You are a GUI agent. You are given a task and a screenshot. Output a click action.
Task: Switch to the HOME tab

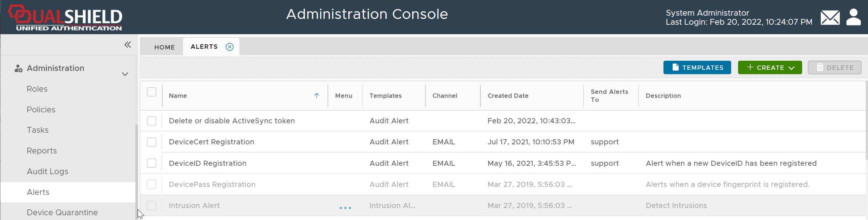click(x=165, y=47)
